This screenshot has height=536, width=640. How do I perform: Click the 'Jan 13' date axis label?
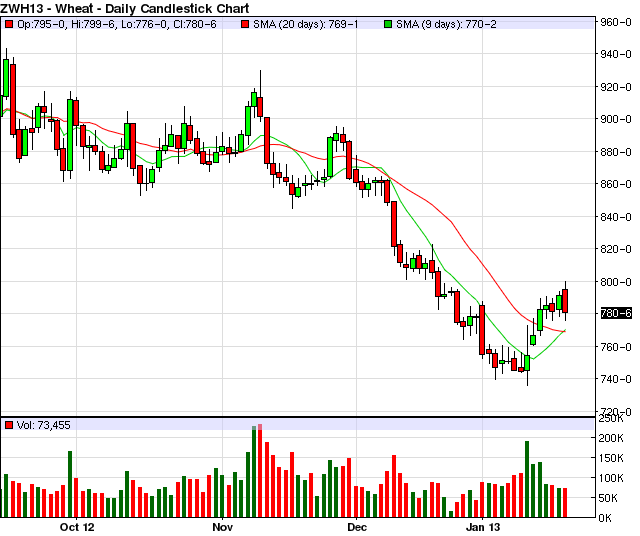[483, 527]
